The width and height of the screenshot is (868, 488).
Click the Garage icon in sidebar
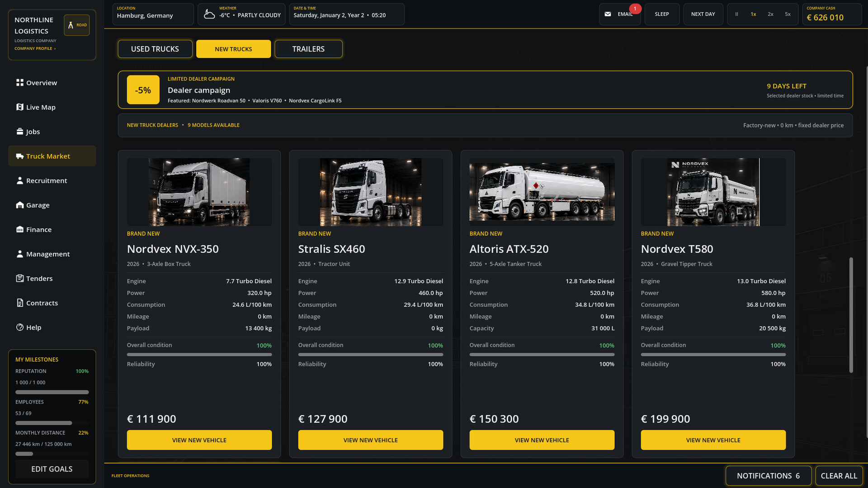[19, 205]
